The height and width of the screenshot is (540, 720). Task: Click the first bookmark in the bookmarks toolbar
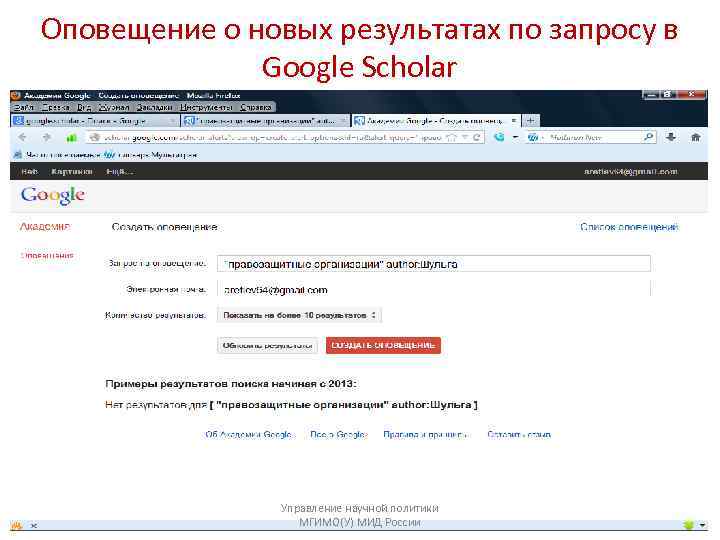click(56, 155)
